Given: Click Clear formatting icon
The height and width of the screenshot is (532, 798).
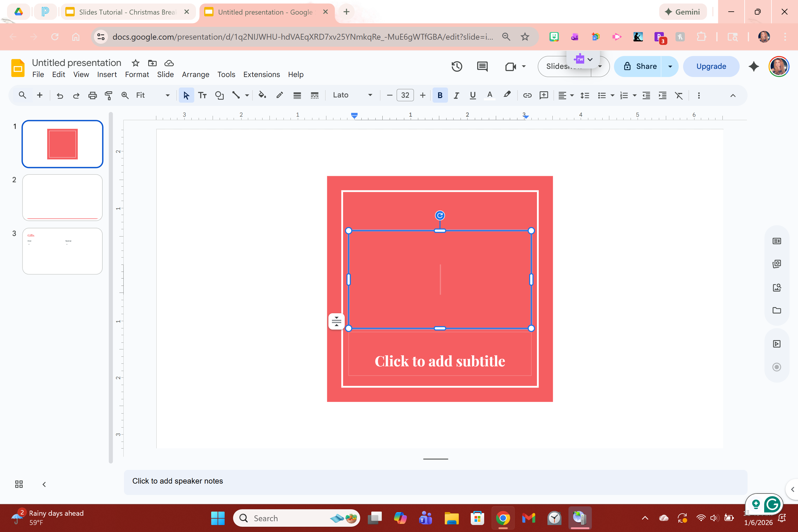Looking at the screenshot, I should [x=679, y=95].
